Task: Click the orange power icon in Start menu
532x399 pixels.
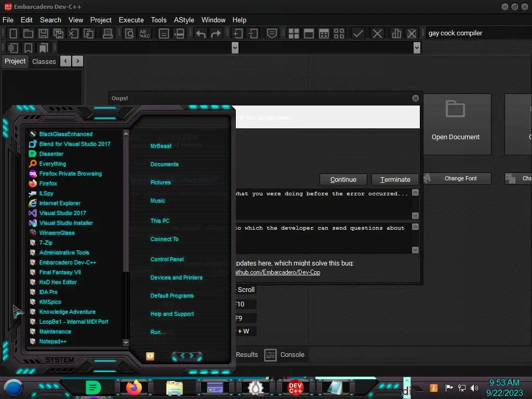Action: tap(150, 356)
